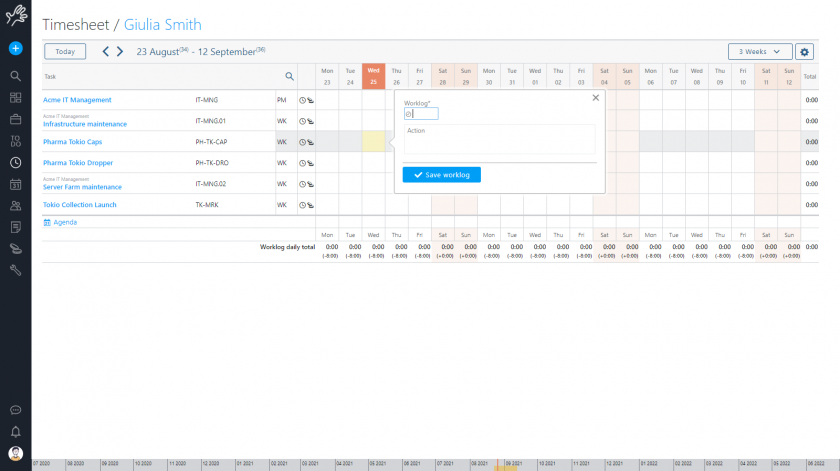The height and width of the screenshot is (471, 840).
Task: Open the chat messages bubble icon
Action: point(15,410)
